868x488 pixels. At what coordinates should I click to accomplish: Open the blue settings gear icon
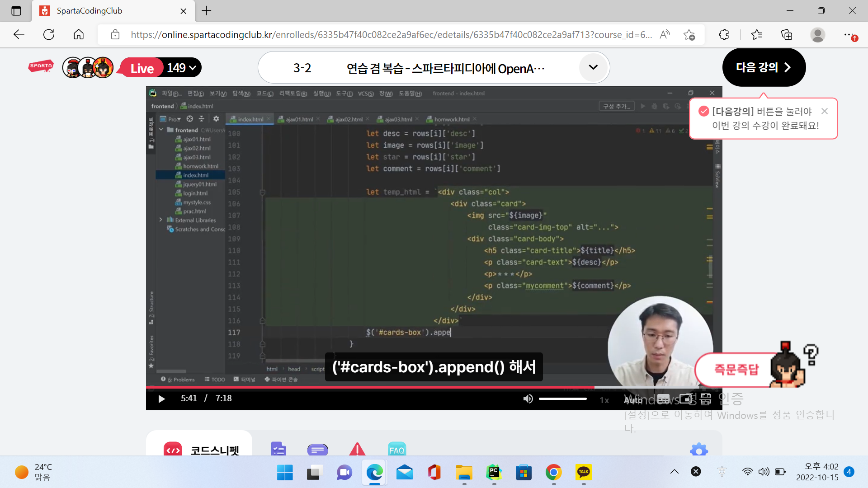[x=699, y=449]
